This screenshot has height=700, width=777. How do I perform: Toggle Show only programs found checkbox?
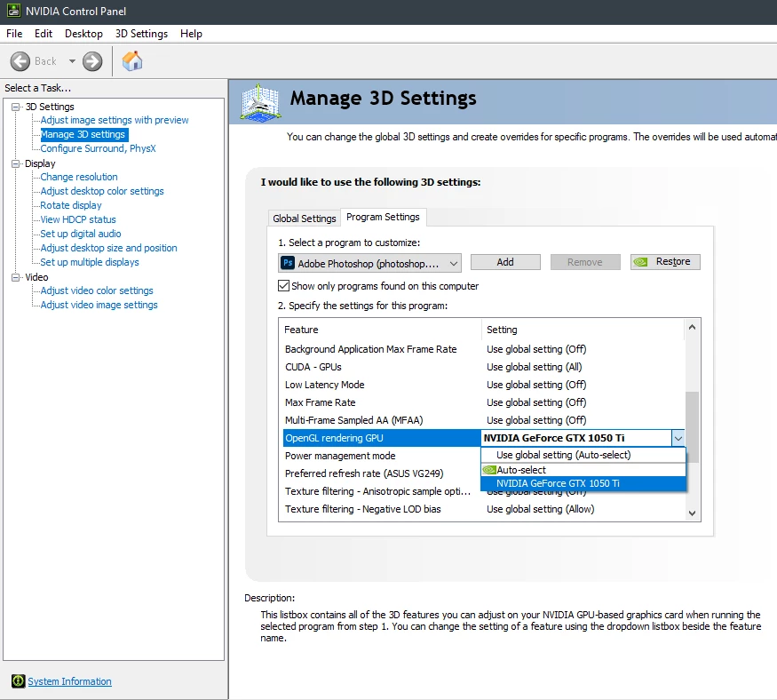283,285
